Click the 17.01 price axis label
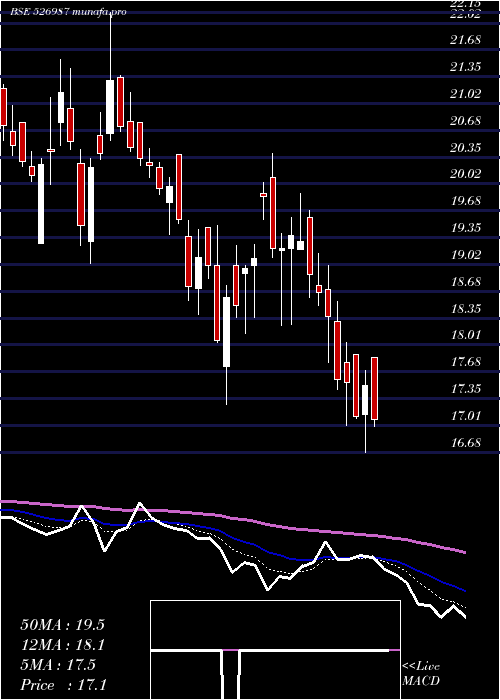This screenshot has height=700, width=500. [466, 416]
